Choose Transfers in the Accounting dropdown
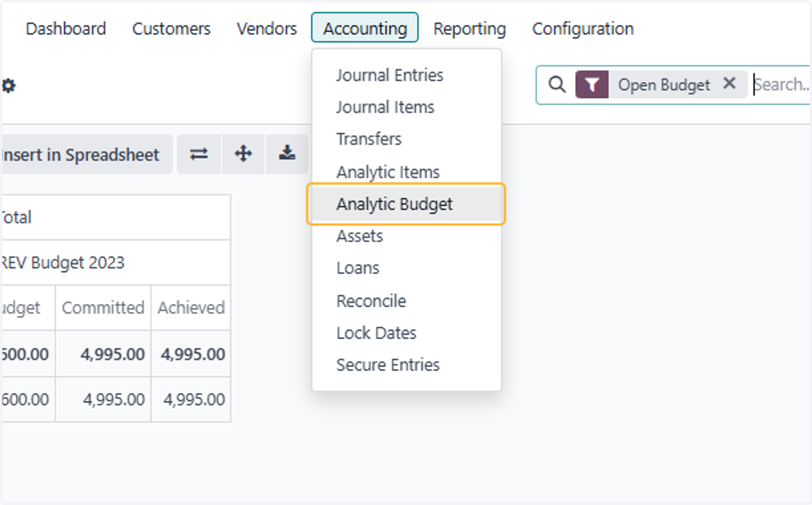This screenshot has height=505, width=812. coord(407,139)
